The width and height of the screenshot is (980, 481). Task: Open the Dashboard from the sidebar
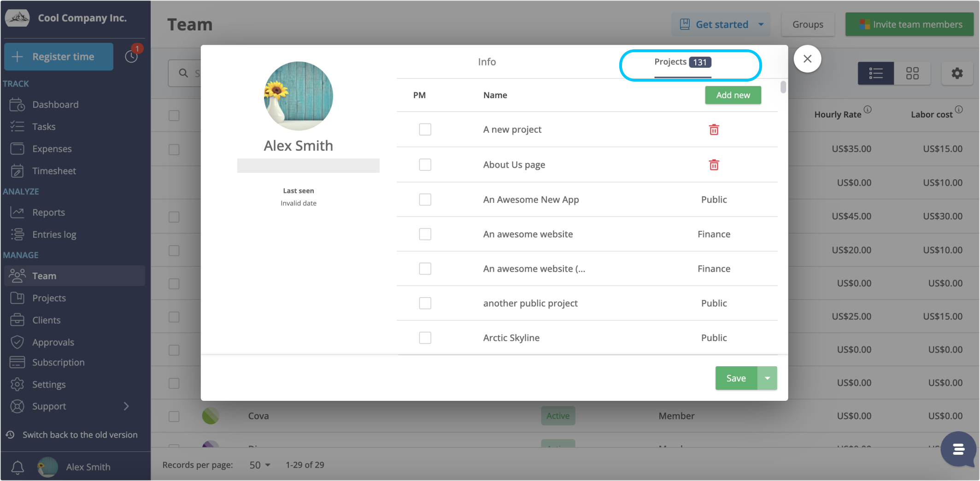[55, 104]
